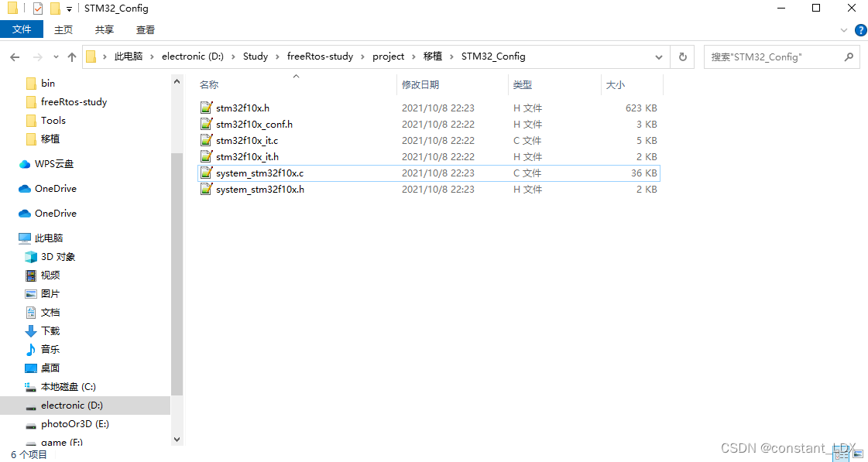Click 此电脑 in the address breadcrumb
The image size is (868, 462).
129,56
